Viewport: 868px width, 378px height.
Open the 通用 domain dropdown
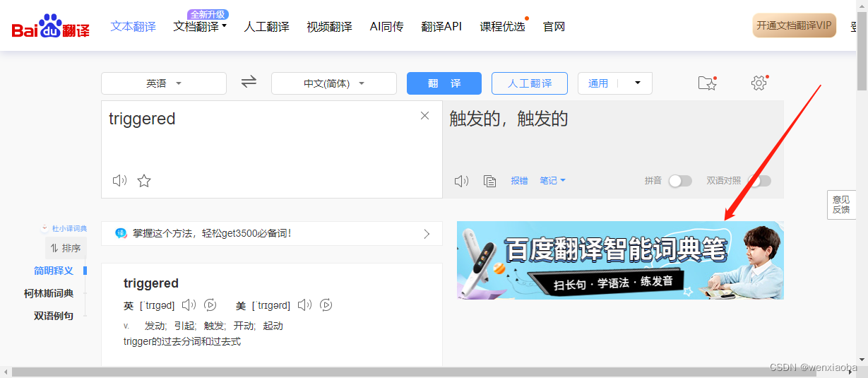point(615,83)
